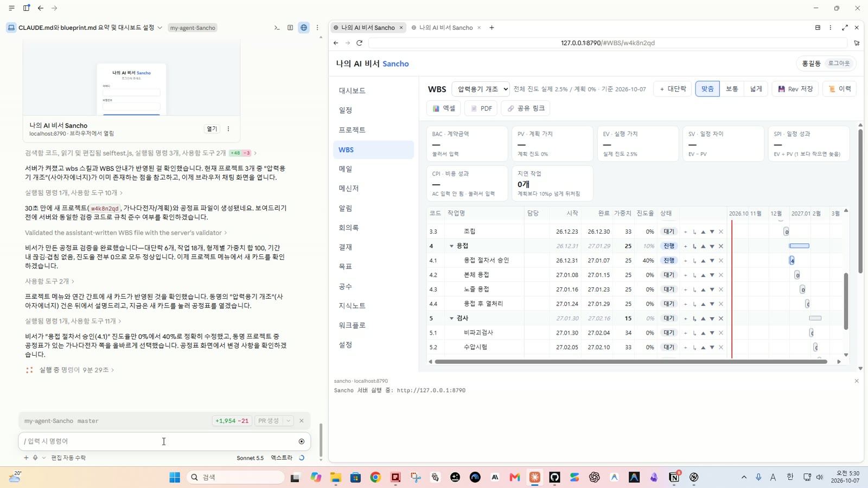Image resolution: width=868 pixels, height=488 pixels.
Task: Open the 이력 history view
Action: click(x=840, y=89)
